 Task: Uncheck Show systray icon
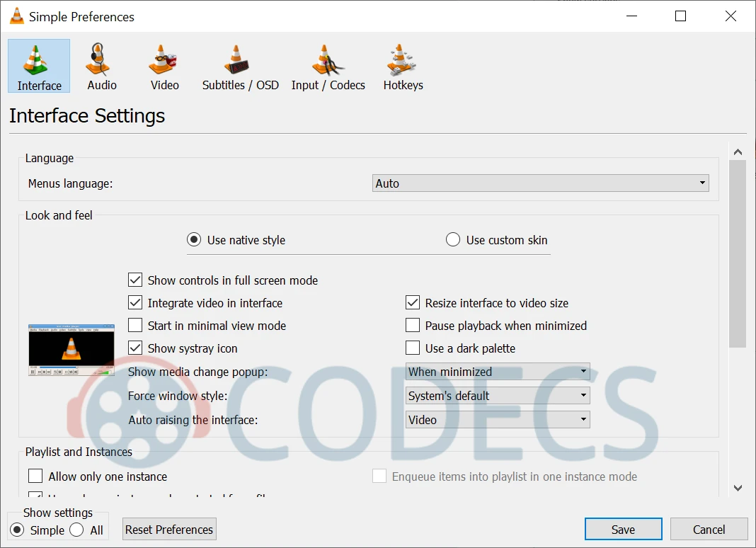point(135,348)
